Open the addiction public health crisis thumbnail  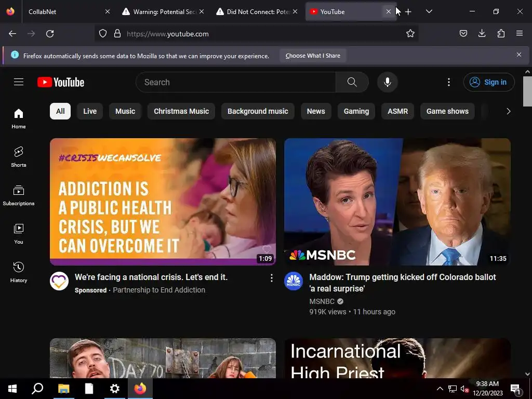coord(163,202)
